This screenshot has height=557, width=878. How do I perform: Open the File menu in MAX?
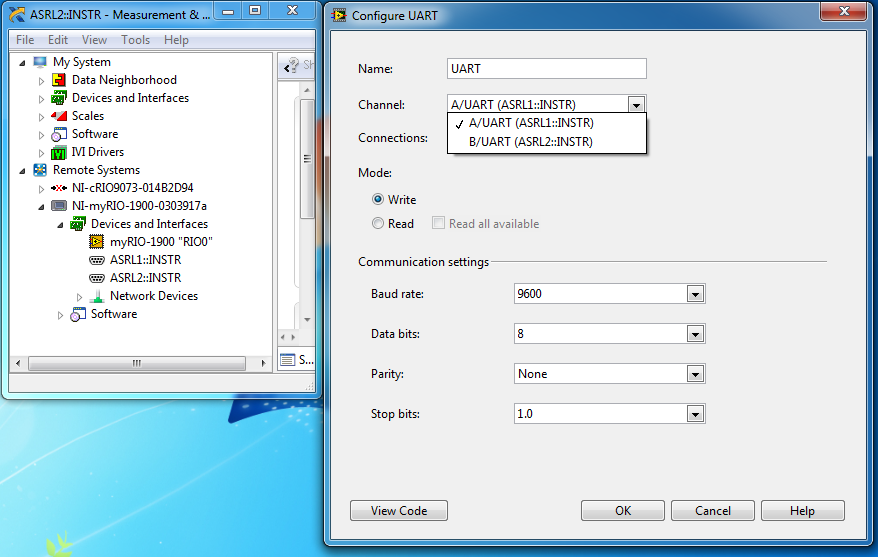[x=25, y=40]
